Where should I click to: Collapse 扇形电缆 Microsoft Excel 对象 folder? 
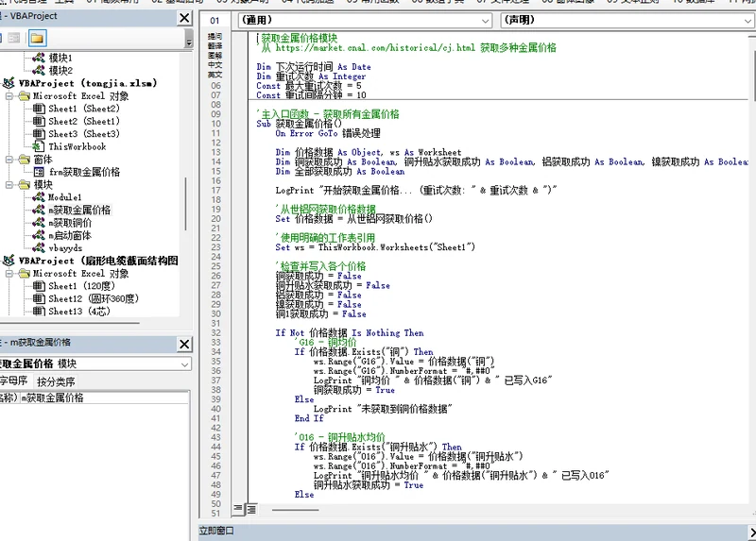pyautogui.click(x=9, y=273)
